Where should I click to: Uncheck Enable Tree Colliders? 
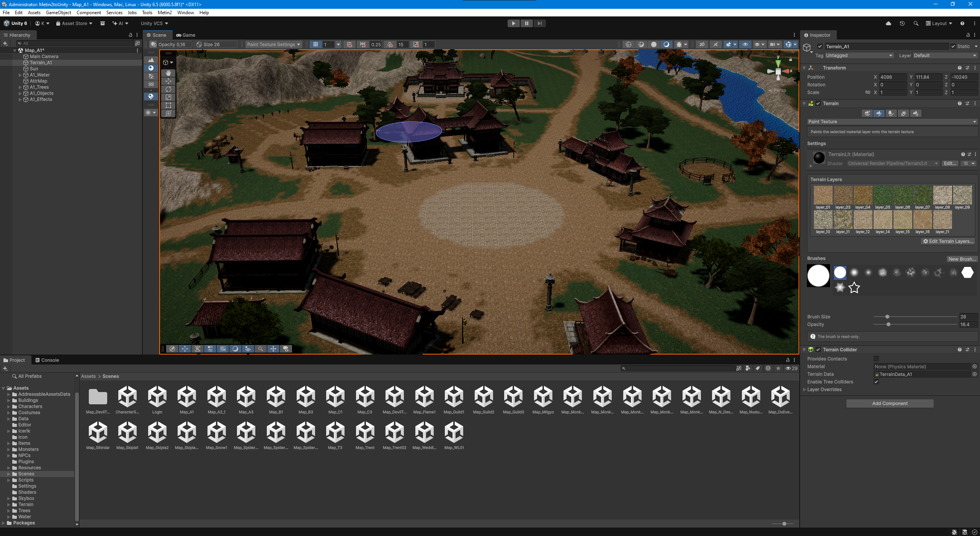tap(876, 382)
